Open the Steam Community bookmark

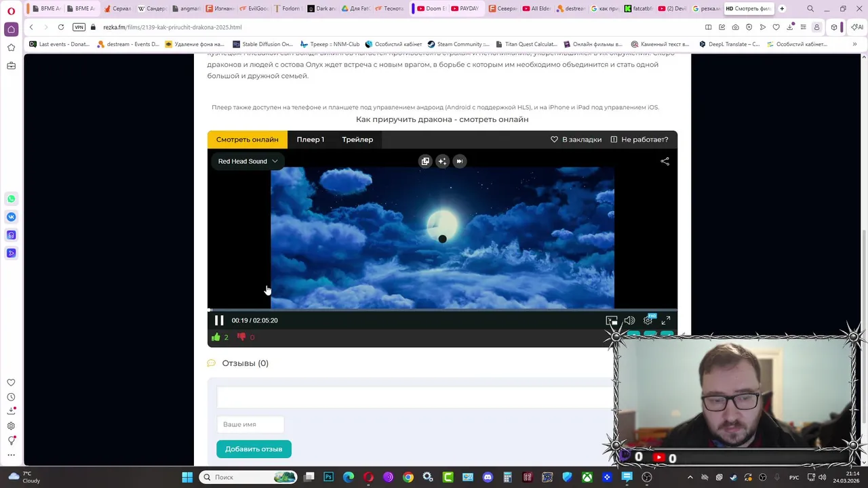tap(458, 44)
